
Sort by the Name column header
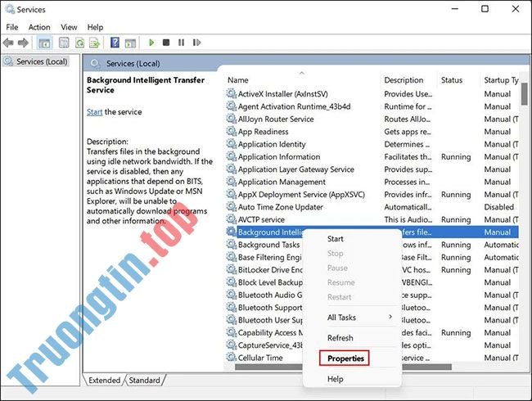(238, 80)
